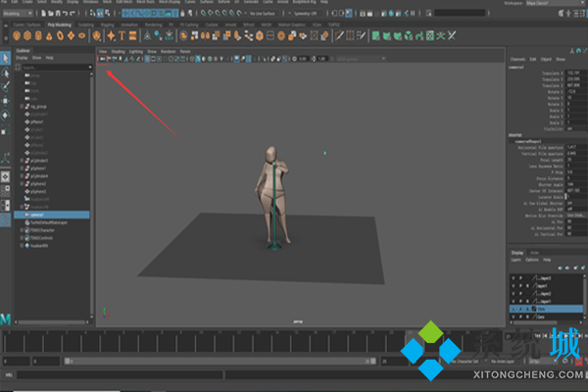Open the Modeling menu set dropdown
Viewport: 588px width, 392px height.
(x=18, y=15)
